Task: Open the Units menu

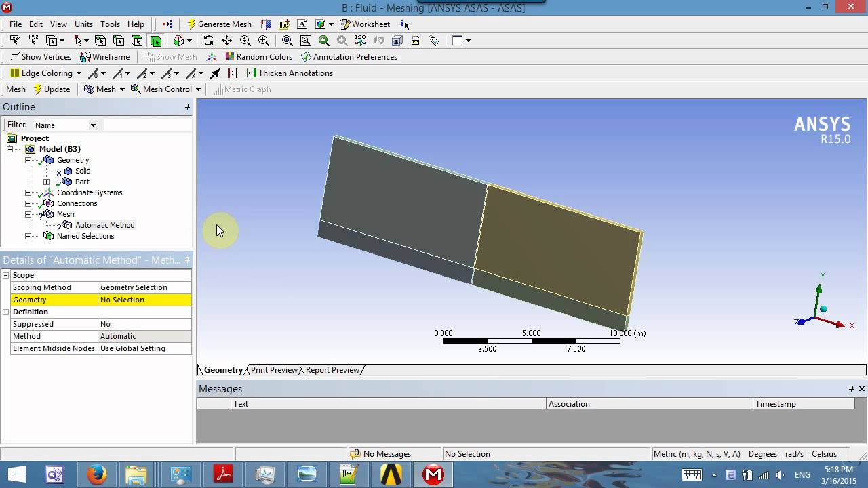Action: coord(83,24)
